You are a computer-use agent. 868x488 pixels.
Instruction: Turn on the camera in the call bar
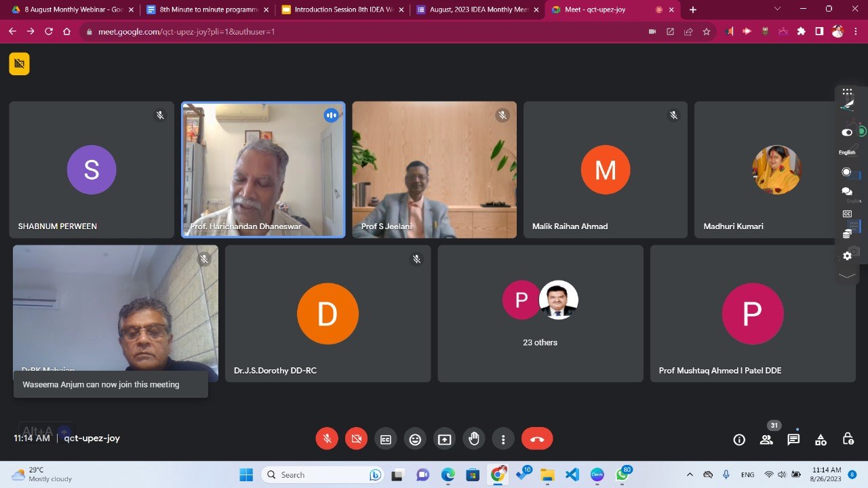click(x=356, y=439)
